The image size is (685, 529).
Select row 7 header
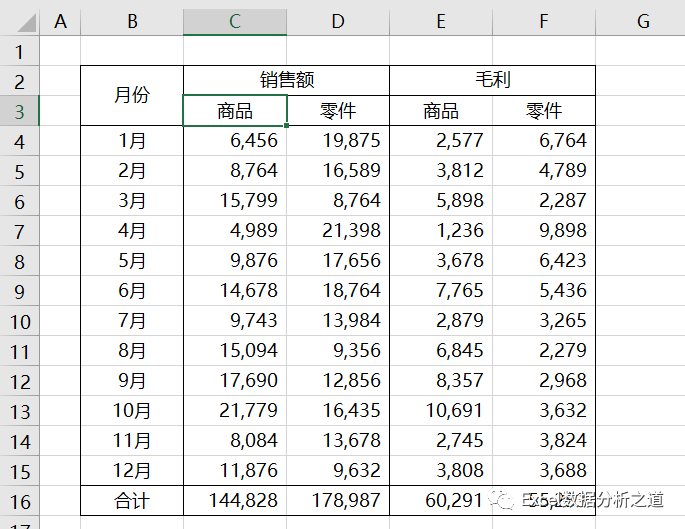click(x=20, y=231)
